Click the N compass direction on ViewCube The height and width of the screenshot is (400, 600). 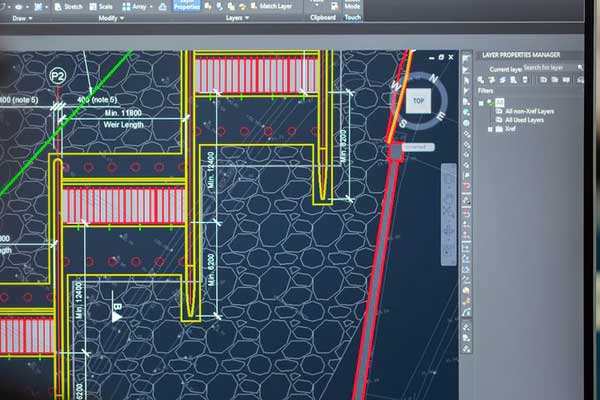point(433,78)
